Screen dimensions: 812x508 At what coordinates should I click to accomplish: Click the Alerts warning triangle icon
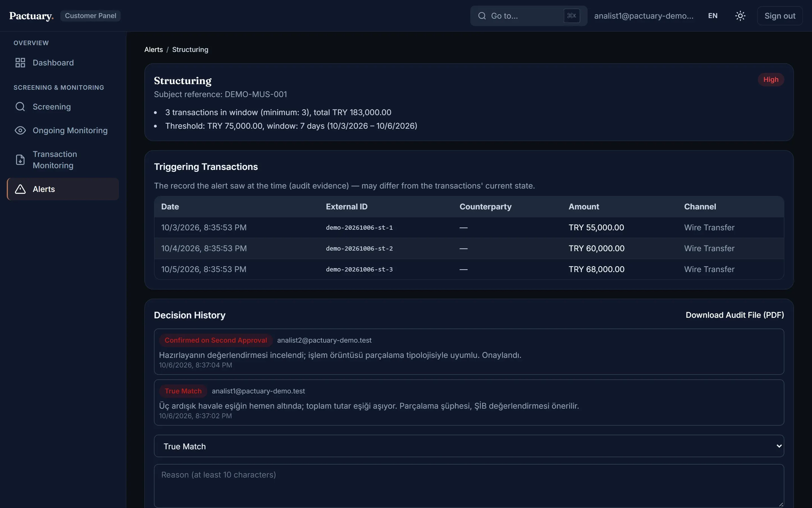[20, 189]
